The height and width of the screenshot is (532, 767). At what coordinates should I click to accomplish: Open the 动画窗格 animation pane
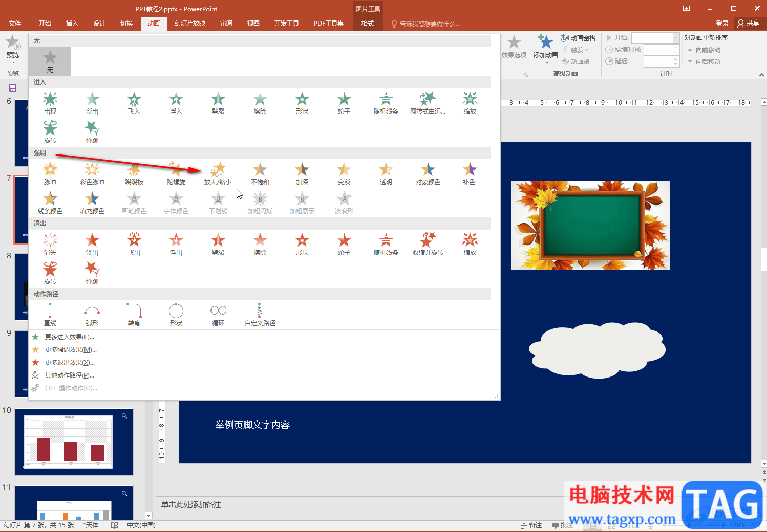pyautogui.click(x=578, y=38)
